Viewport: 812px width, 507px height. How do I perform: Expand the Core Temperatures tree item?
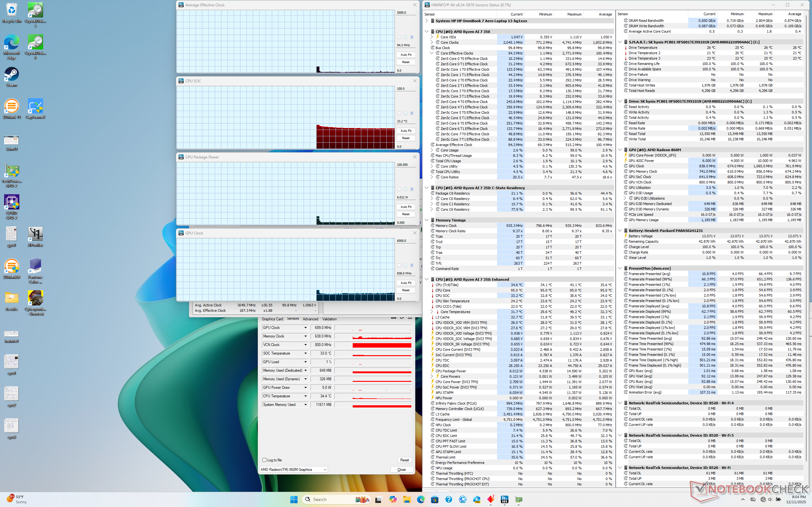pos(432,312)
